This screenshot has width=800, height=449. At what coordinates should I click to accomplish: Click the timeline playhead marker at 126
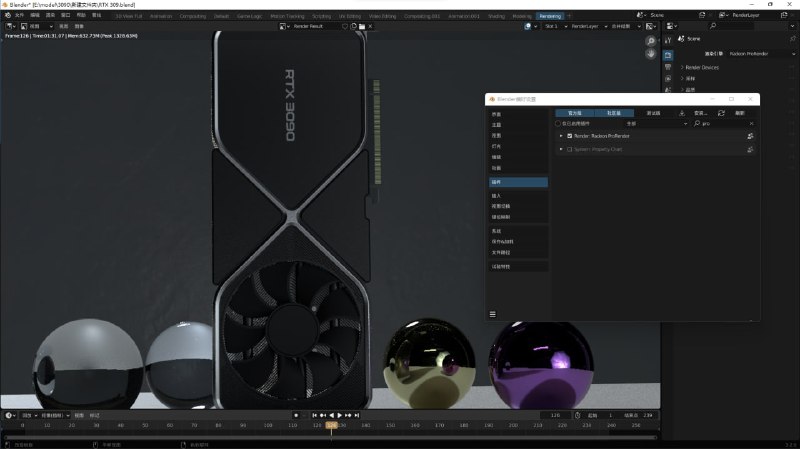click(x=332, y=425)
